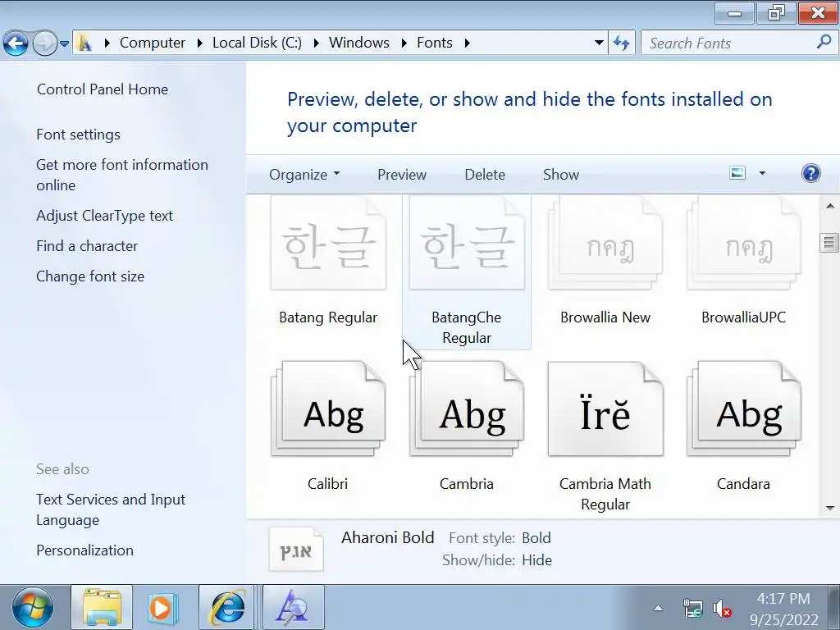The width and height of the screenshot is (840, 630).
Task: Go back with the Back arrow button
Action: 16,43
